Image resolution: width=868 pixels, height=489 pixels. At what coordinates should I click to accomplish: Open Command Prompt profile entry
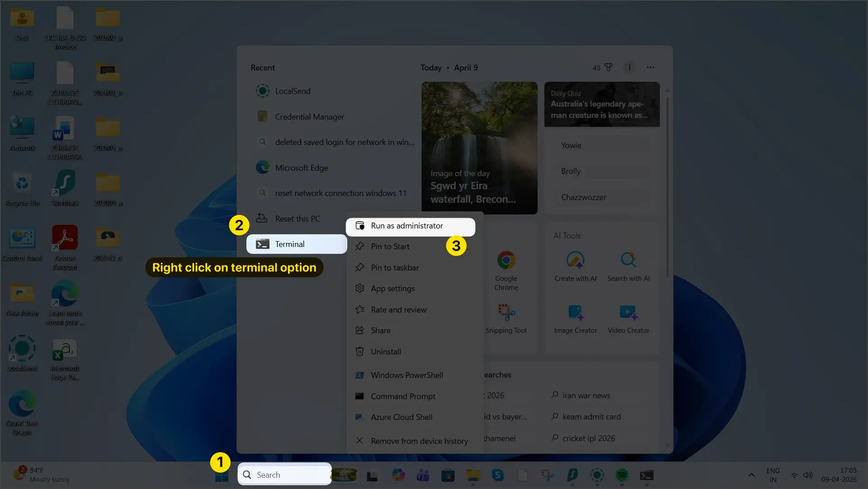[x=403, y=396]
